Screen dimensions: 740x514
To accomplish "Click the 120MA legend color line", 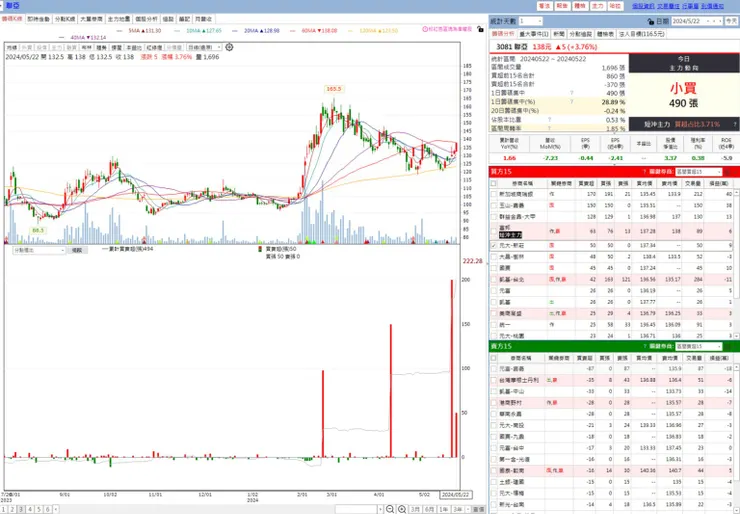I will pyautogui.click(x=351, y=31).
